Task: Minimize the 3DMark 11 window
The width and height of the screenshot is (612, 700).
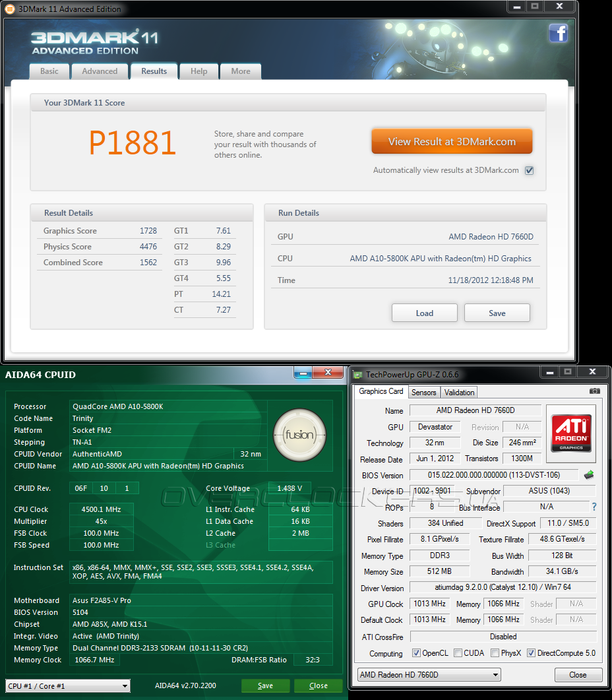Action: (517, 7)
